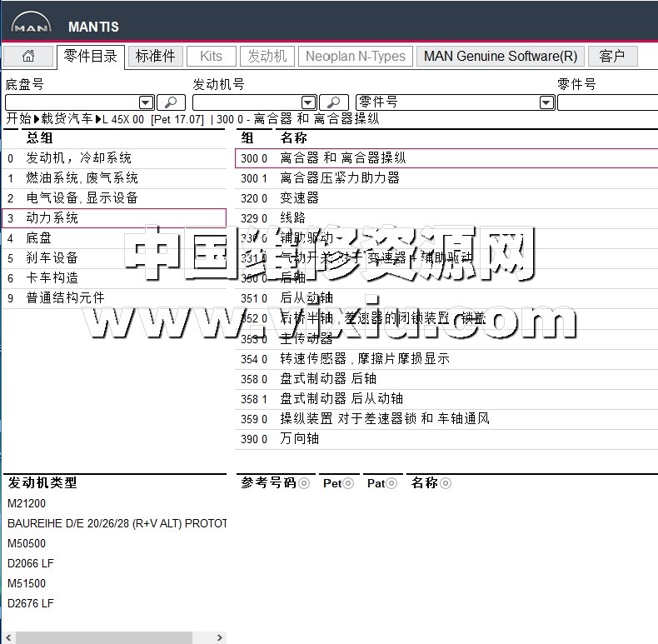Switch to the 标准件 tab
This screenshot has width=658, height=644.
click(156, 57)
